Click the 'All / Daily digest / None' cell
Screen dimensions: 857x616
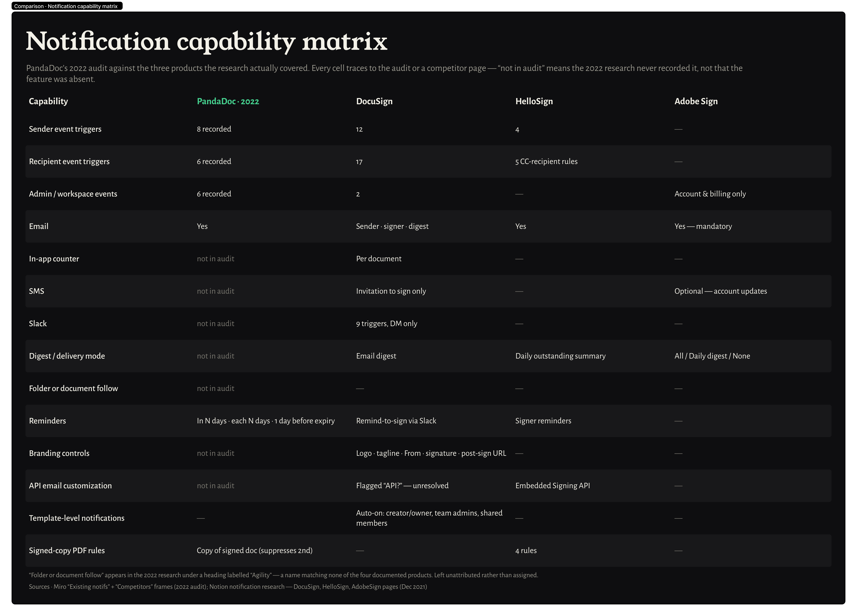[x=712, y=356]
